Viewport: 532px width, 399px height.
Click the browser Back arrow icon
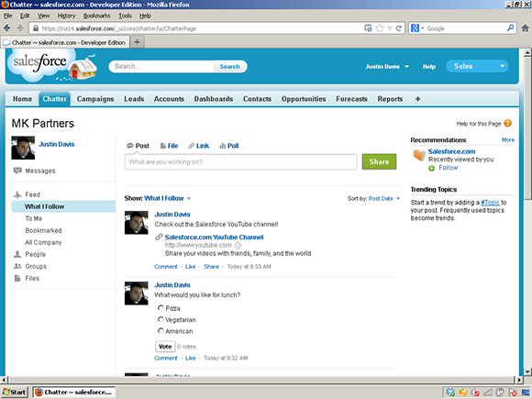tap(6, 28)
